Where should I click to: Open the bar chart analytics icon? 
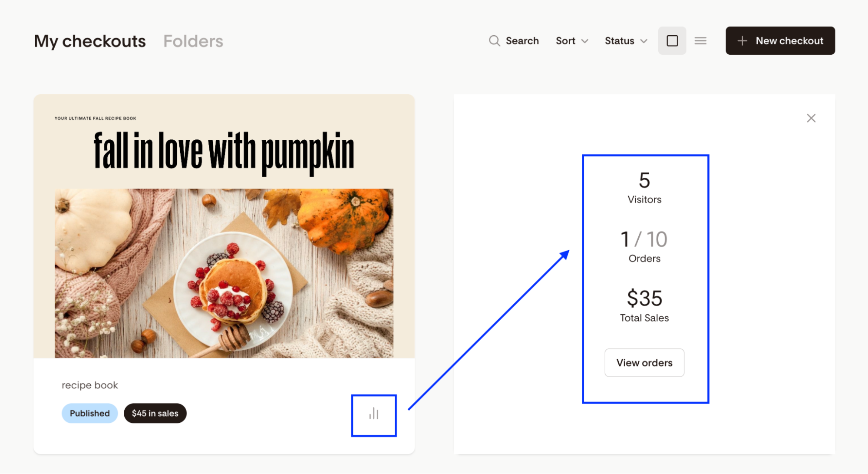tap(374, 414)
